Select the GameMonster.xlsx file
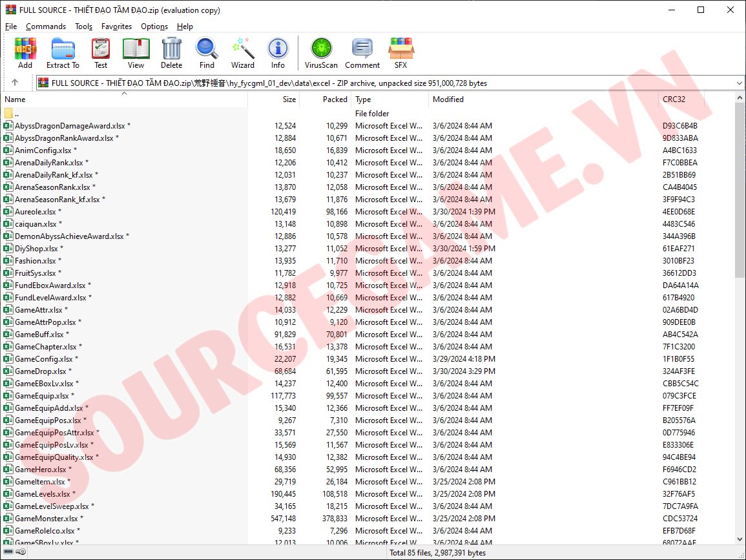746x560 pixels. tap(47, 519)
